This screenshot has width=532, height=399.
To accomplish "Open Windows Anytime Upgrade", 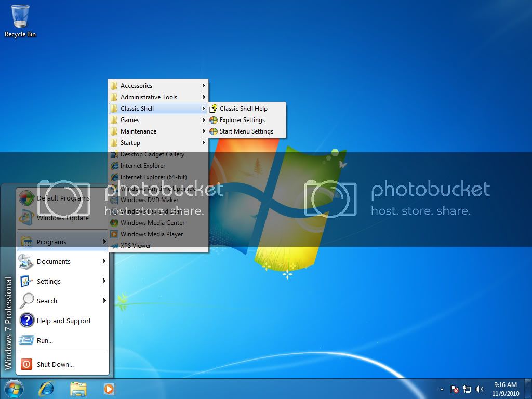I will [x=158, y=189].
